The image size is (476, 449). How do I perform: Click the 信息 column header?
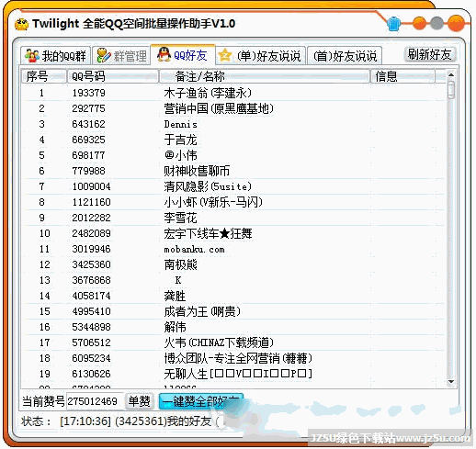coord(402,76)
